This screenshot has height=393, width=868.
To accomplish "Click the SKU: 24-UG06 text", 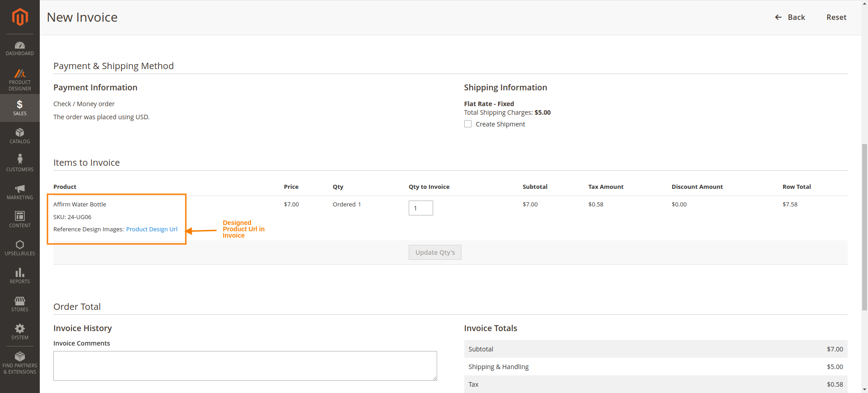I will tap(72, 217).
